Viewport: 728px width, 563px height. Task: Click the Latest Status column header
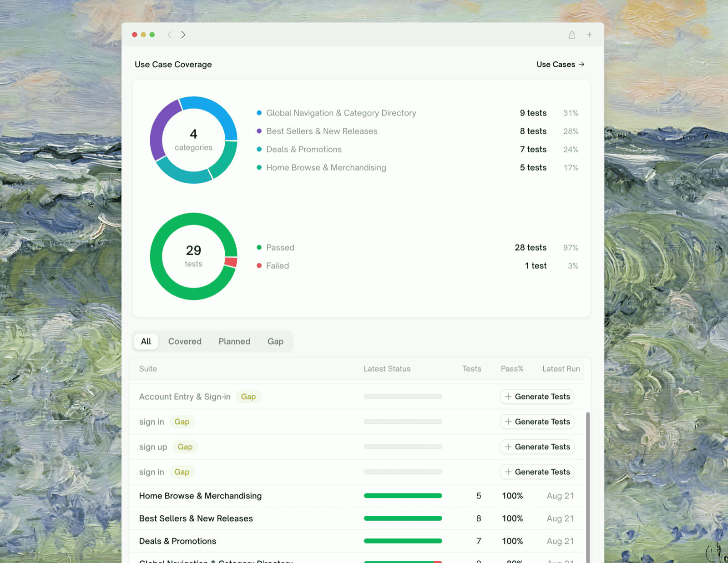(387, 369)
